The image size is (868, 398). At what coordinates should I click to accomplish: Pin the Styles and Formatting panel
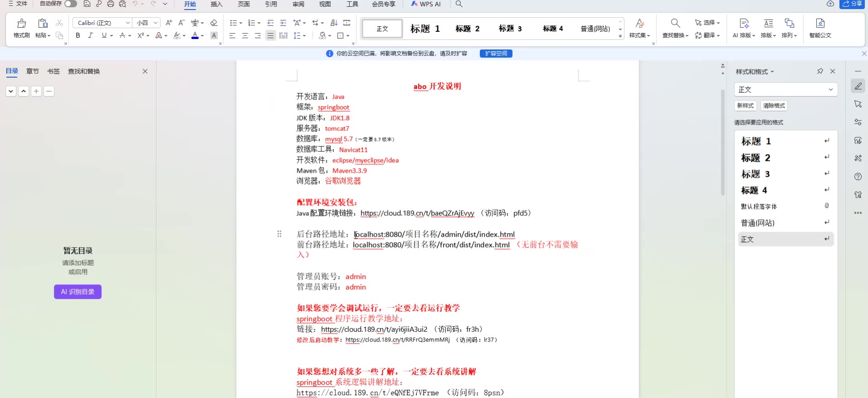(x=820, y=71)
